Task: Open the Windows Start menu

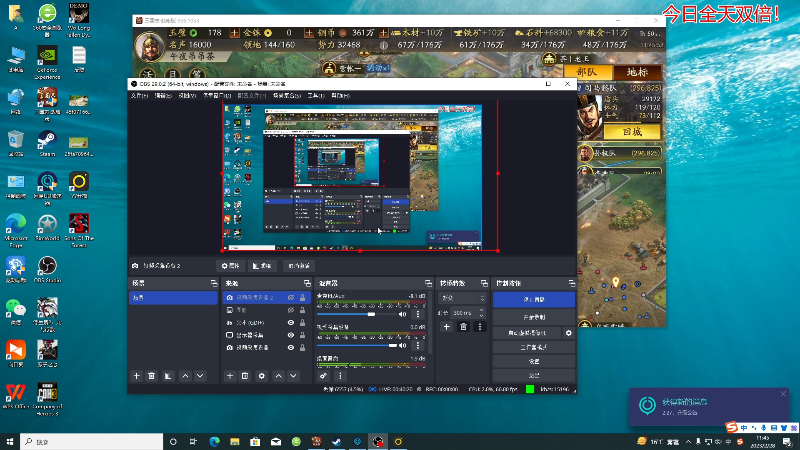Action: pos(10,442)
